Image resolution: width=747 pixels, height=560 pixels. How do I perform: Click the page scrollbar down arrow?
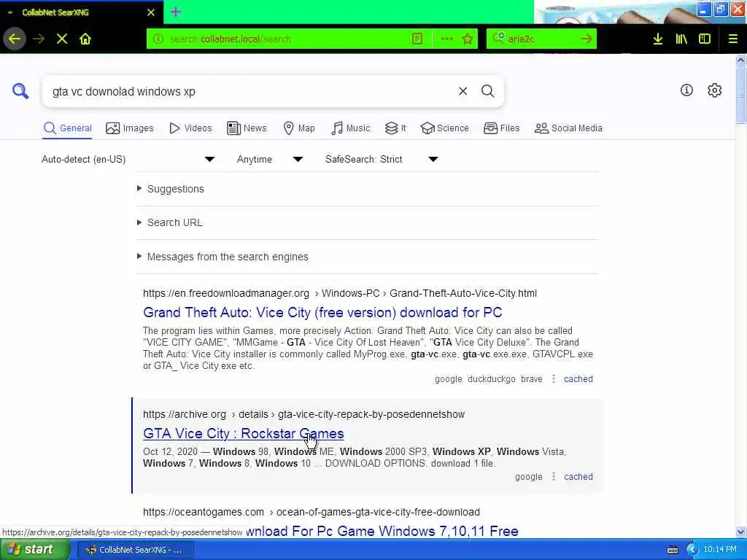coord(740,532)
